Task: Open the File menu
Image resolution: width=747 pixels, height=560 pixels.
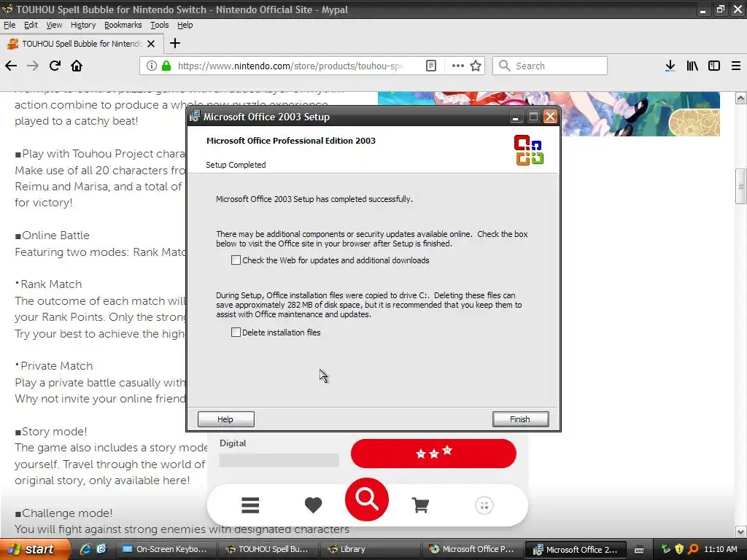Action: [x=9, y=25]
